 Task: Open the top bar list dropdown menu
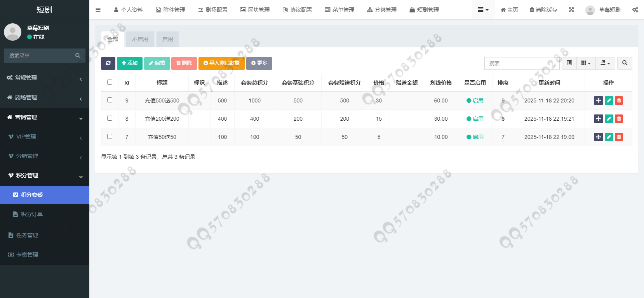click(x=483, y=10)
